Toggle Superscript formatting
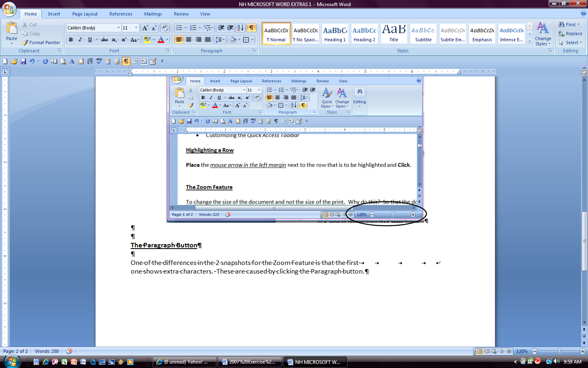The image size is (588, 368). 124,40
